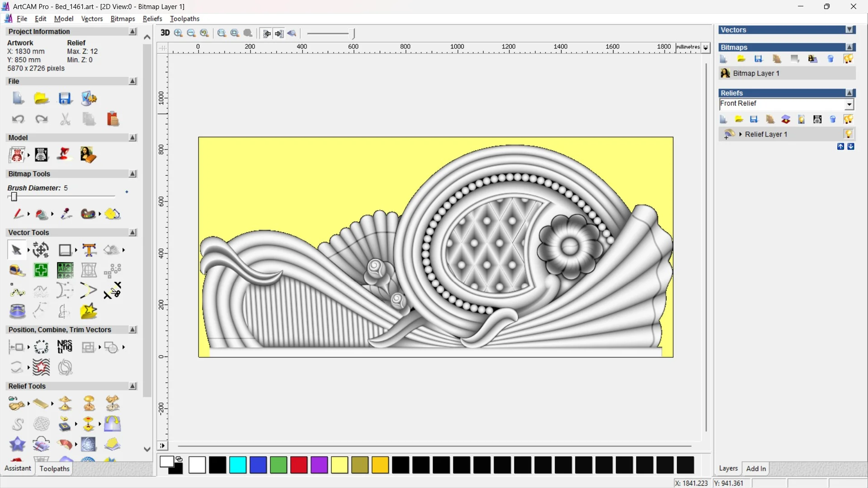868x488 pixels.
Task: Select Bitmap Layer 1 in list
Action: [x=756, y=73]
